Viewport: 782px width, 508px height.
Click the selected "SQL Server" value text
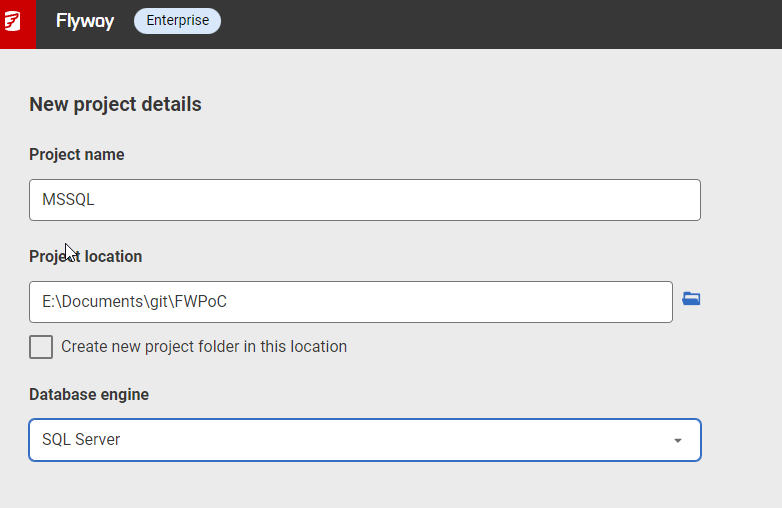pos(81,440)
